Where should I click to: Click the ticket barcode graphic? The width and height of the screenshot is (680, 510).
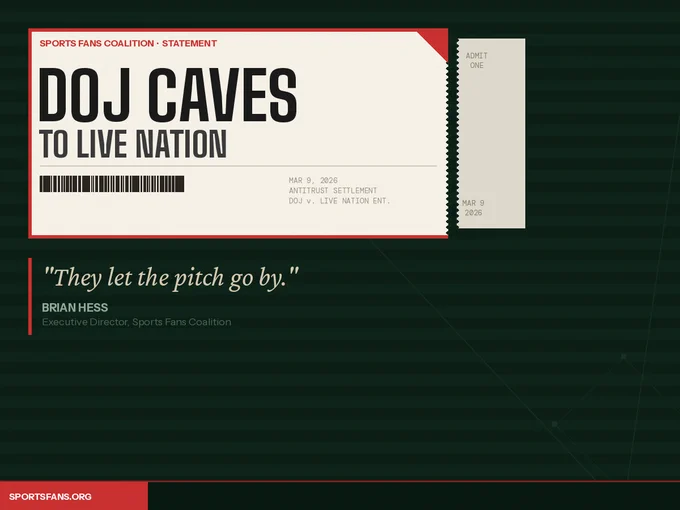point(112,184)
